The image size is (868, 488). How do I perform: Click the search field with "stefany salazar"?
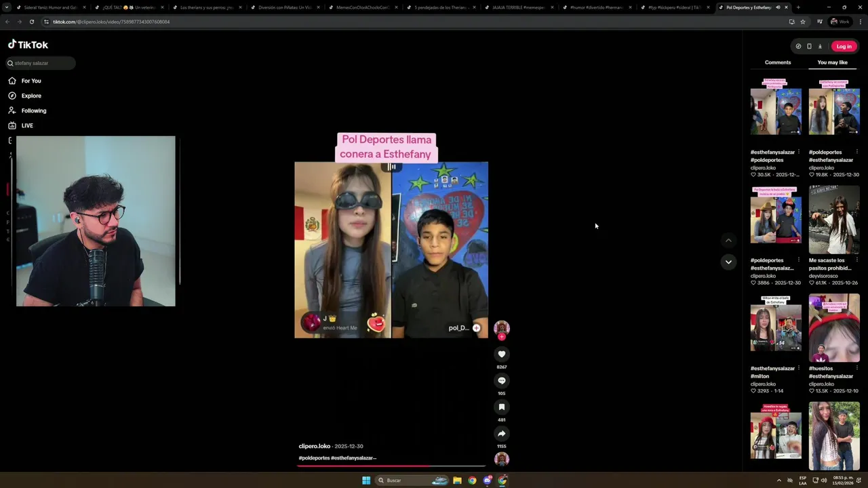[40, 63]
